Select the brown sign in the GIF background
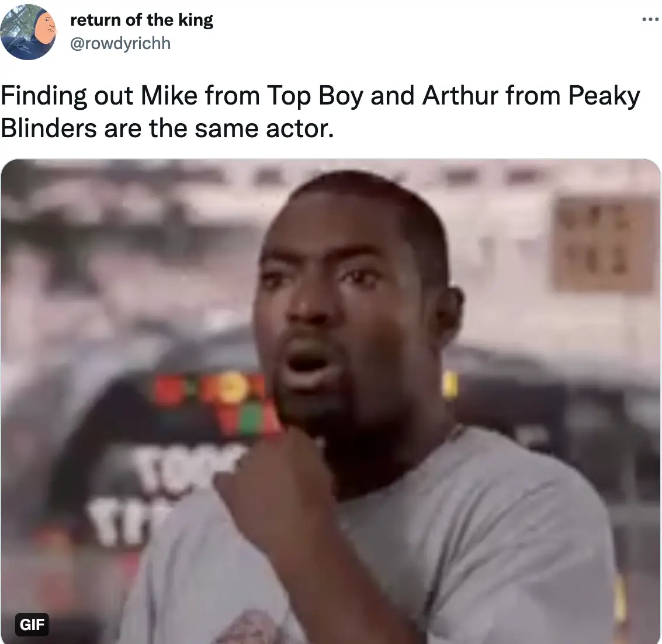 point(604,244)
